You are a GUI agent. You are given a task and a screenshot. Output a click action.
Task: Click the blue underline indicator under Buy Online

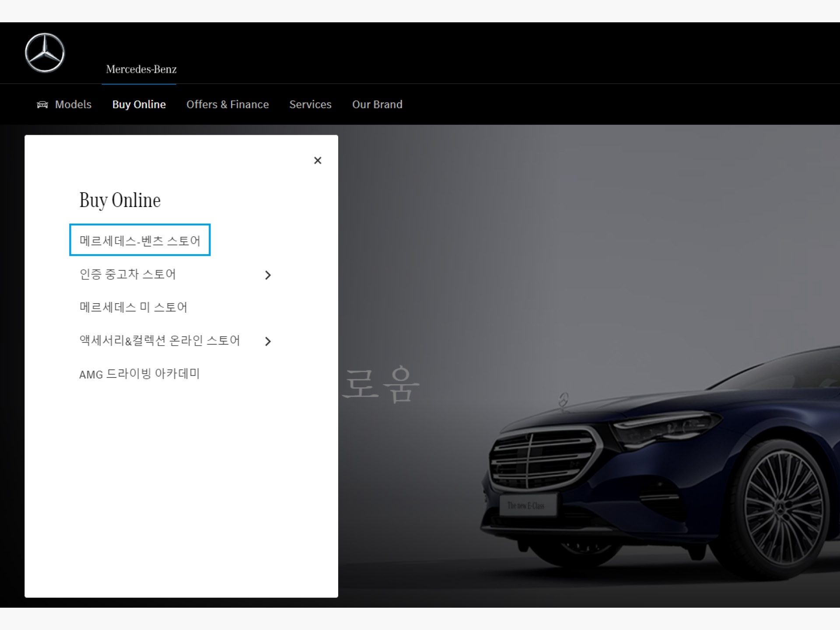(x=139, y=84)
